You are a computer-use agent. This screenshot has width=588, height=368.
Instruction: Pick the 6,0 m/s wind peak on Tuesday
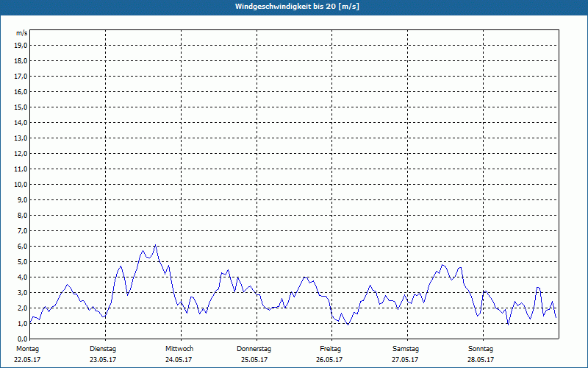pyautogui.click(x=155, y=245)
